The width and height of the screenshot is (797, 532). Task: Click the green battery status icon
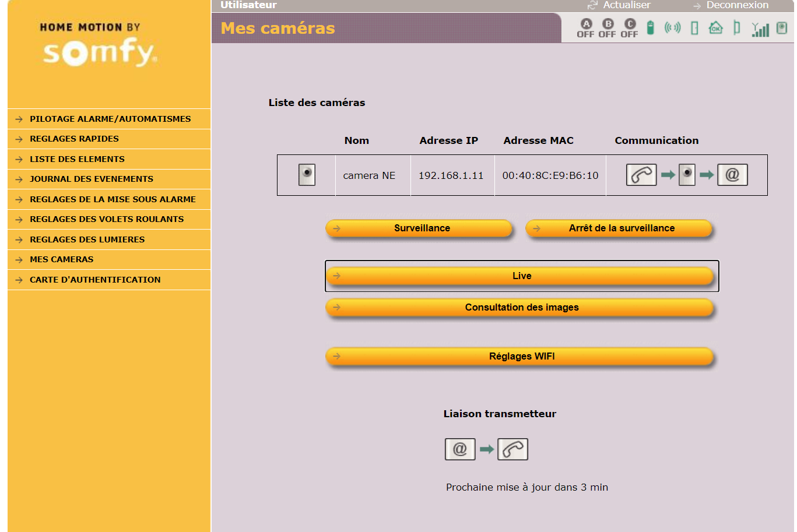[651, 27]
